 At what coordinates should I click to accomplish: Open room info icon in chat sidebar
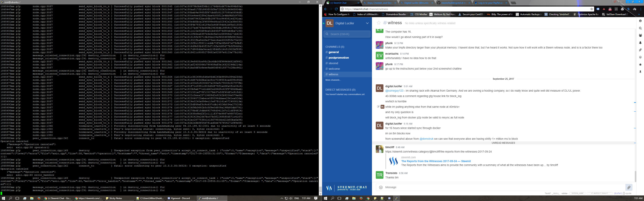640,21
